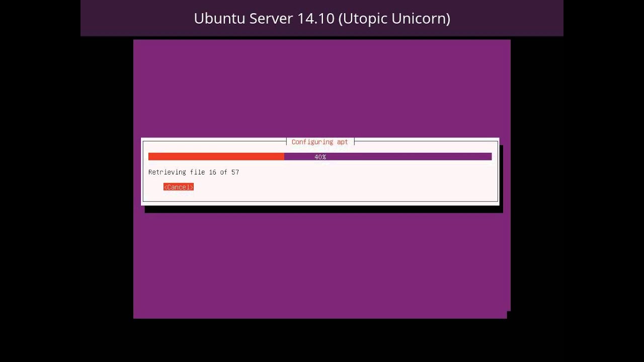
Task: Click the word "apt" in dialog title
Action: coord(343,142)
